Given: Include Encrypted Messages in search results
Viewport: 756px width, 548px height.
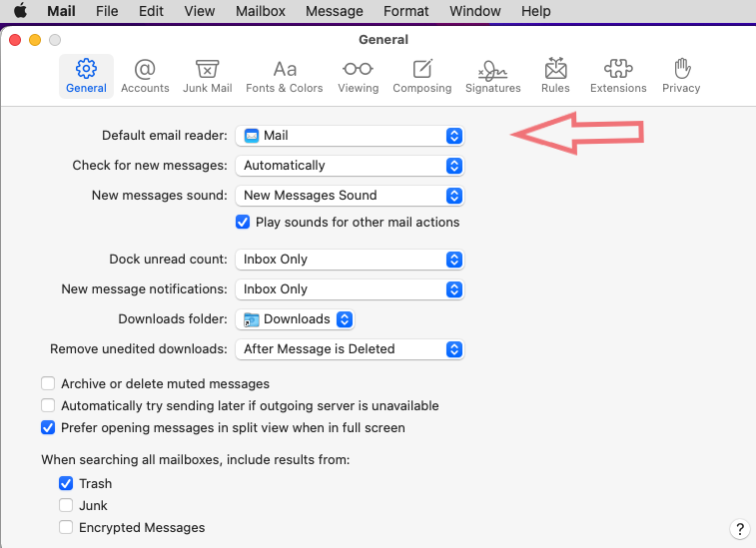Looking at the screenshot, I should 66,527.
